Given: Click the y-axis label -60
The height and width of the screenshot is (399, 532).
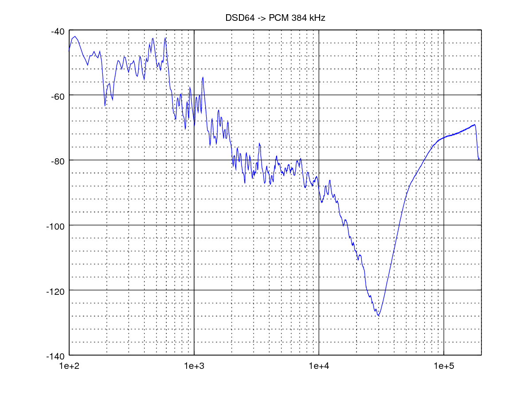Looking at the screenshot, I should pos(58,96).
